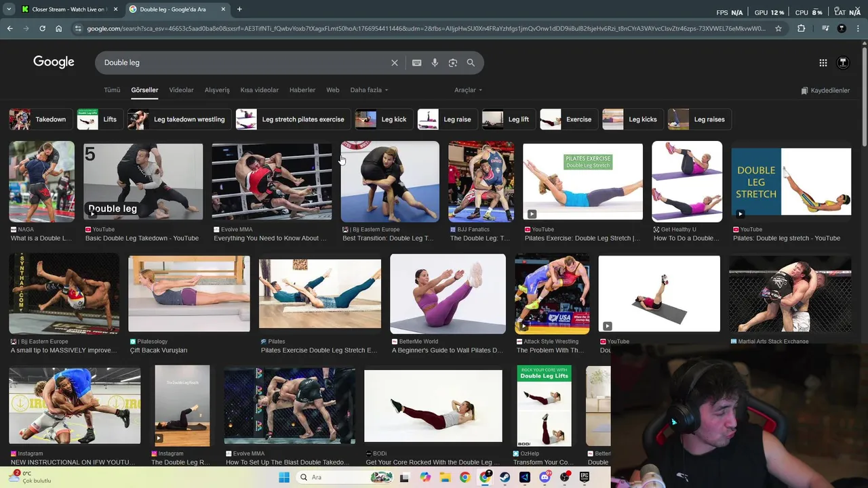Open the browser extensions menu

[x=802, y=28]
